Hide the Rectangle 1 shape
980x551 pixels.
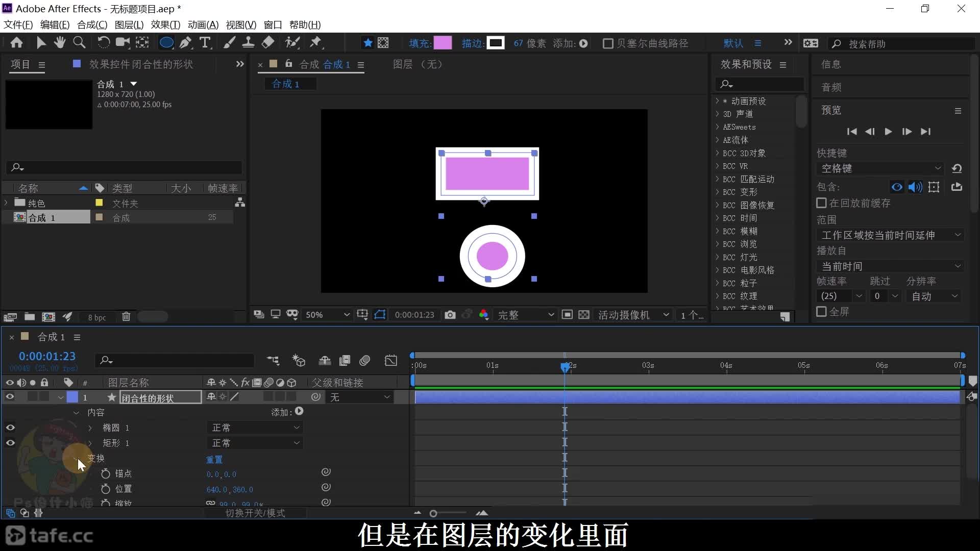pos(10,443)
